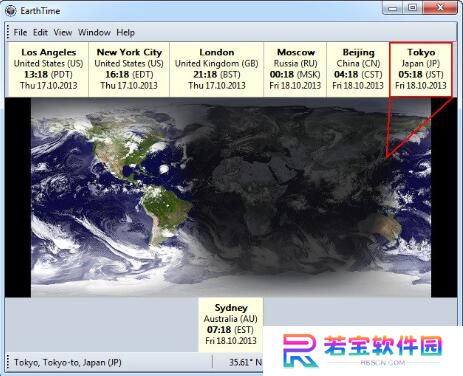
Task: Click the 16:18 (EDT) time text
Action: tap(129, 74)
